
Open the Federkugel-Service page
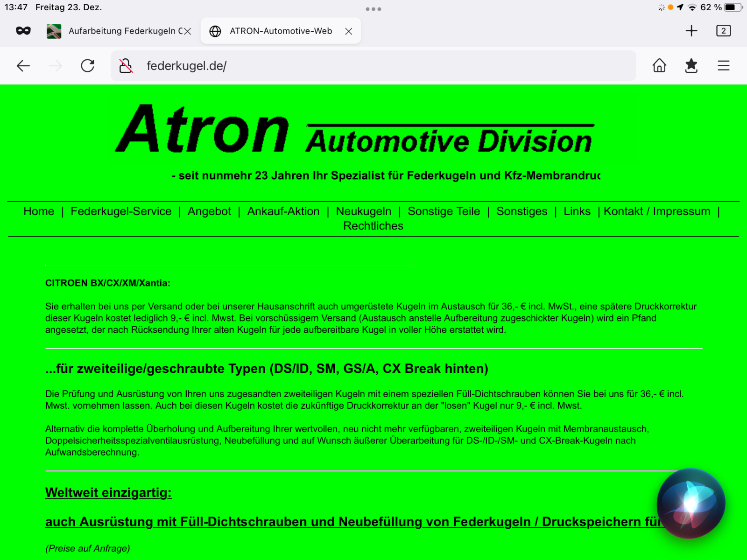tap(121, 211)
